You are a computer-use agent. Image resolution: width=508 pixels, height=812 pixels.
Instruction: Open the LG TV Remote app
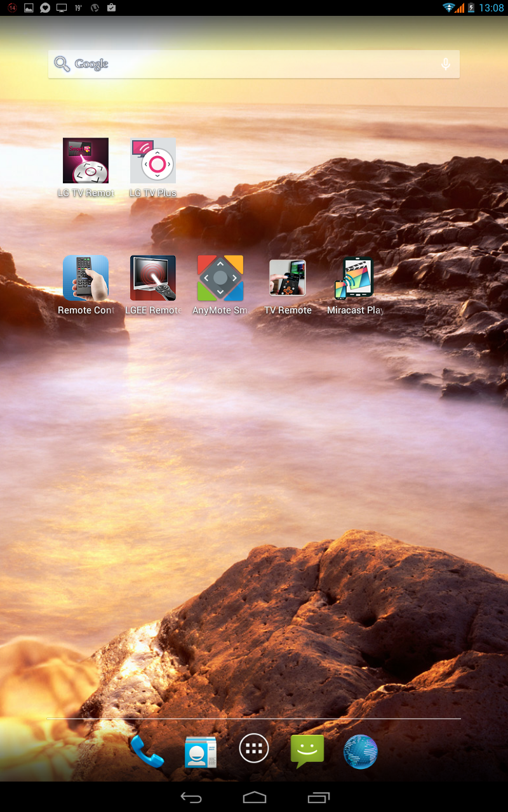[x=86, y=161]
